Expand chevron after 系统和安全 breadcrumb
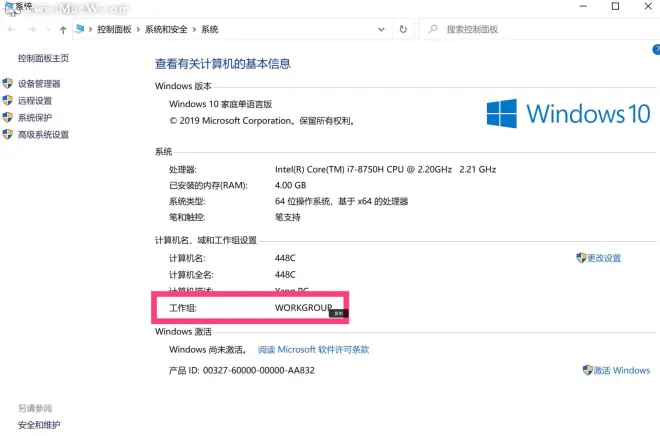 click(194, 29)
